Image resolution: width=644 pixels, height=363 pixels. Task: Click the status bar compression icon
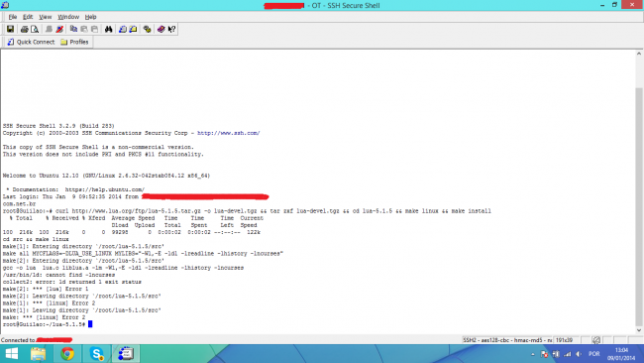point(595,340)
